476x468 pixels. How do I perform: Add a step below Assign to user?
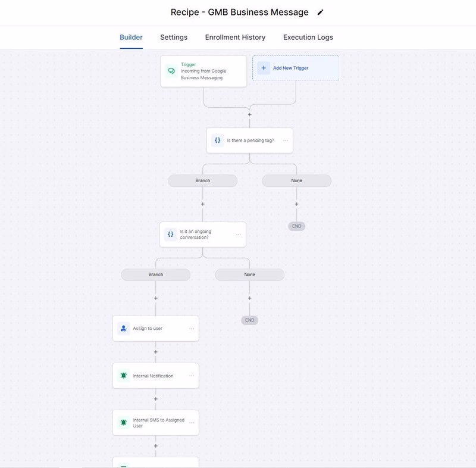point(156,352)
